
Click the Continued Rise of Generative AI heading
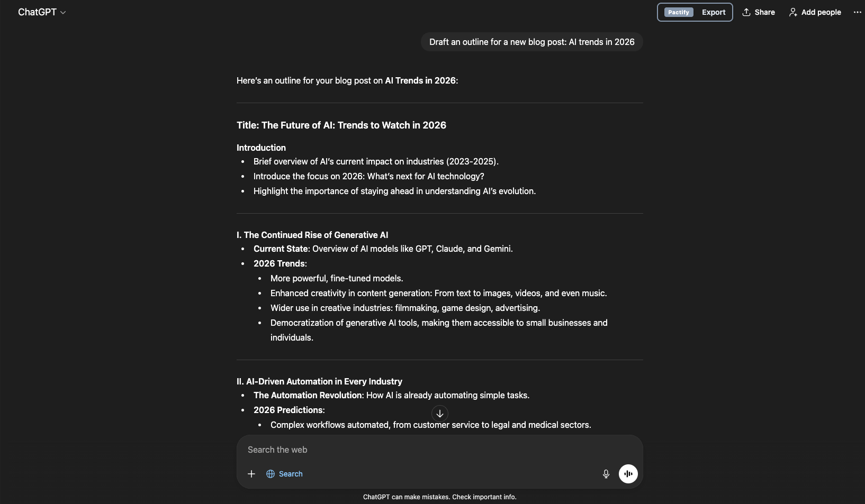point(312,235)
